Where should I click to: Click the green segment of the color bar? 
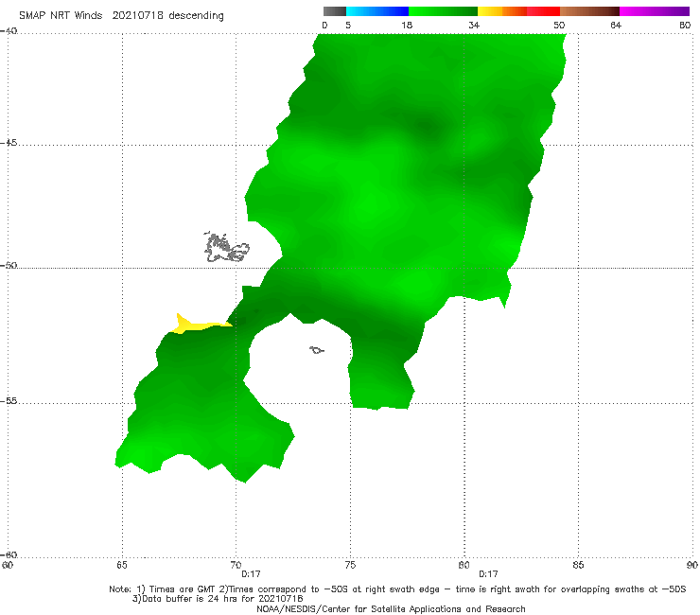click(x=443, y=11)
